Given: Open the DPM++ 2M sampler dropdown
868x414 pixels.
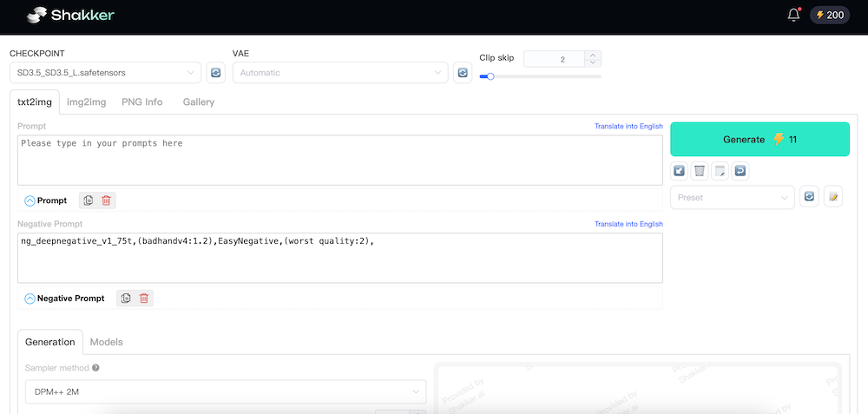Looking at the screenshot, I should 226,391.
